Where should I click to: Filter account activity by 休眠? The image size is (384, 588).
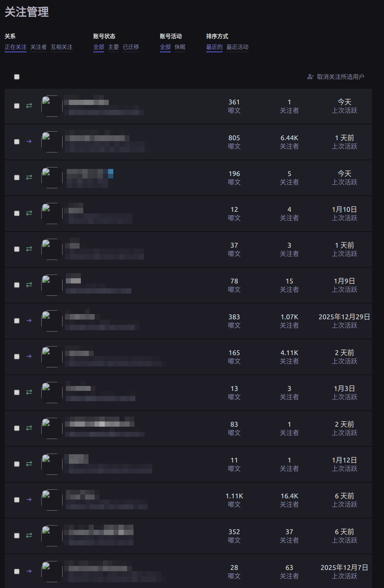click(x=180, y=47)
